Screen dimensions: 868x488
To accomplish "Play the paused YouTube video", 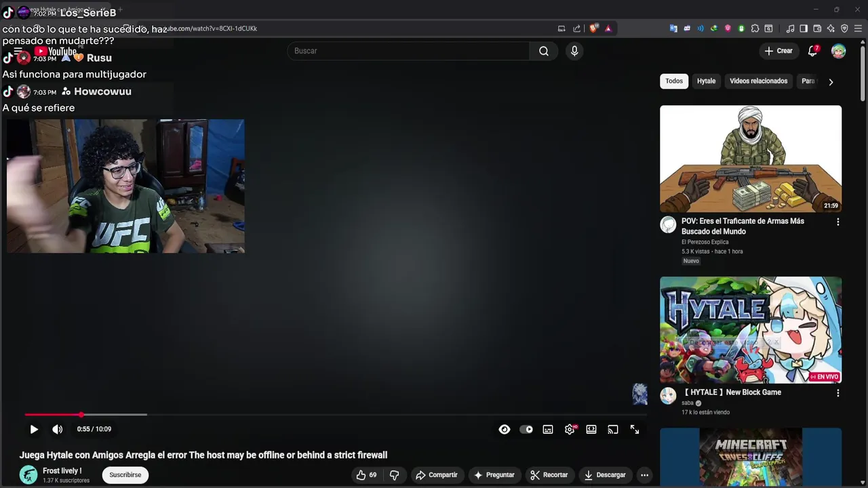I will (34, 429).
